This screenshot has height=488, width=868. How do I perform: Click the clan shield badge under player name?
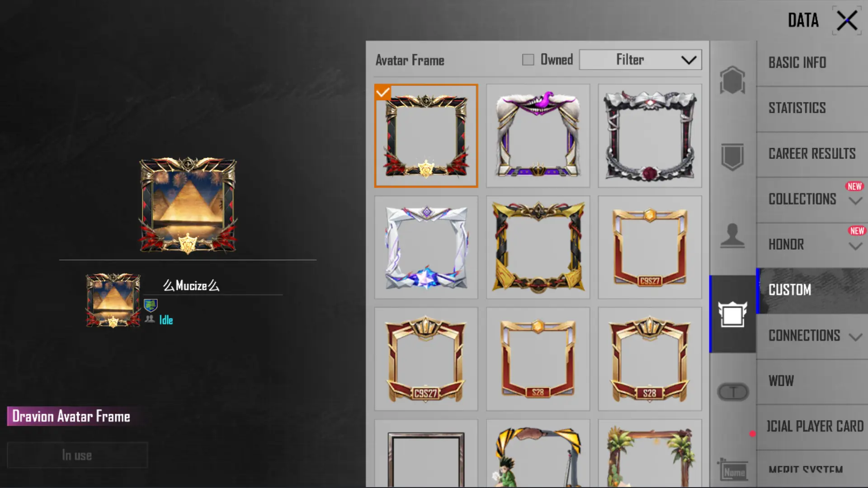151,305
